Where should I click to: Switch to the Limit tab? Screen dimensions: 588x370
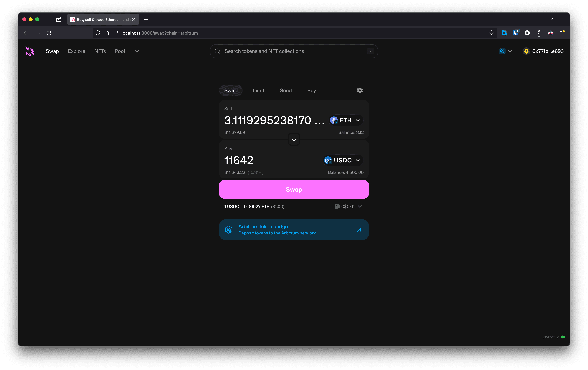click(x=258, y=91)
